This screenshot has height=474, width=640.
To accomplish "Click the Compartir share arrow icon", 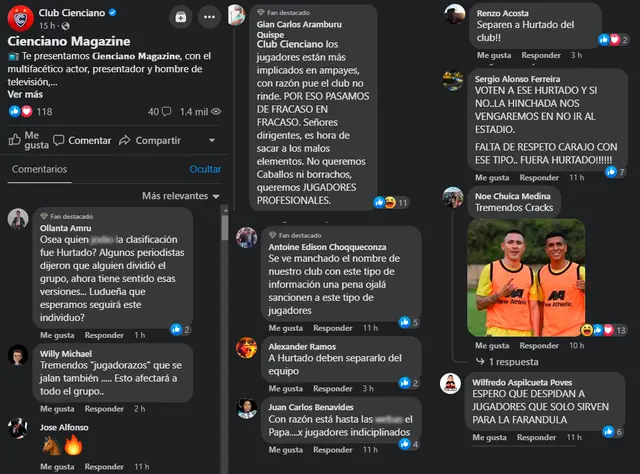I will 124,140.
